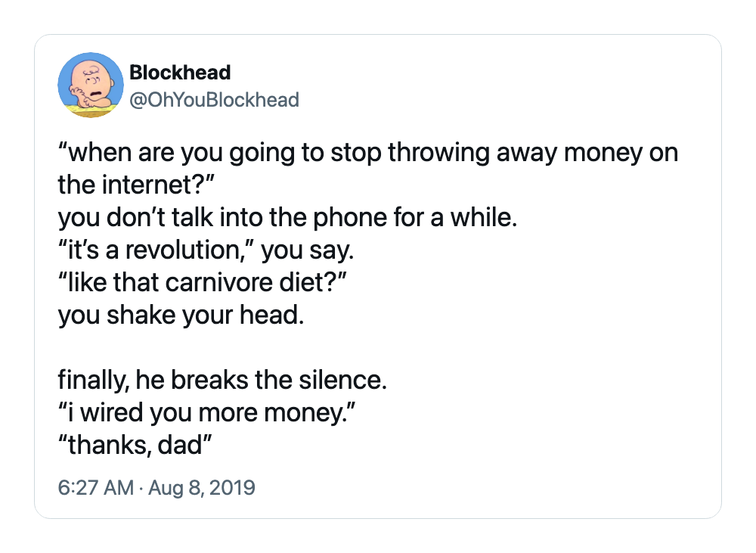Open the Charlie Brown profile avatar

(91, 85)
